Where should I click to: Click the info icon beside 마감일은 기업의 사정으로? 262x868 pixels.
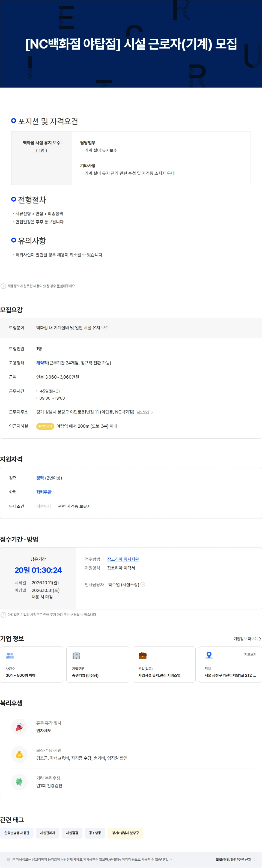3,615
